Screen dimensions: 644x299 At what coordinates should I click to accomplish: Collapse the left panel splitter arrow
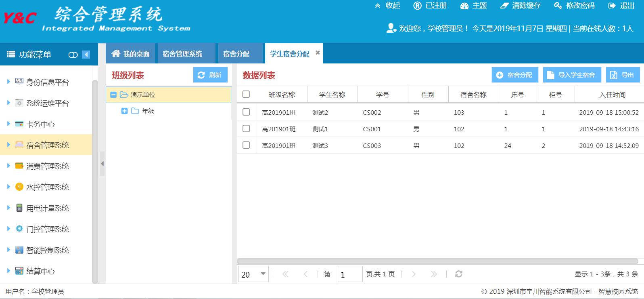tap(102, 164)
